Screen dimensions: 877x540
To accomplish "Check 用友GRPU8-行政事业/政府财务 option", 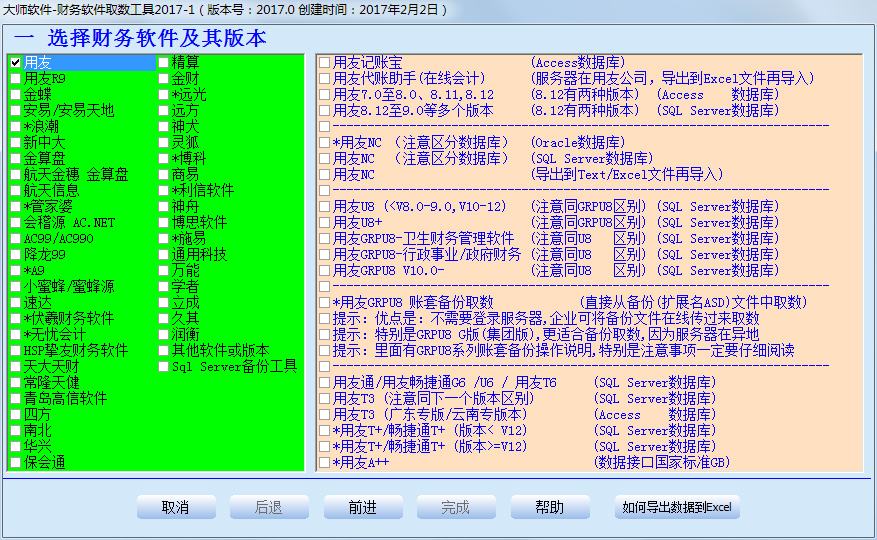I will 324,255.
